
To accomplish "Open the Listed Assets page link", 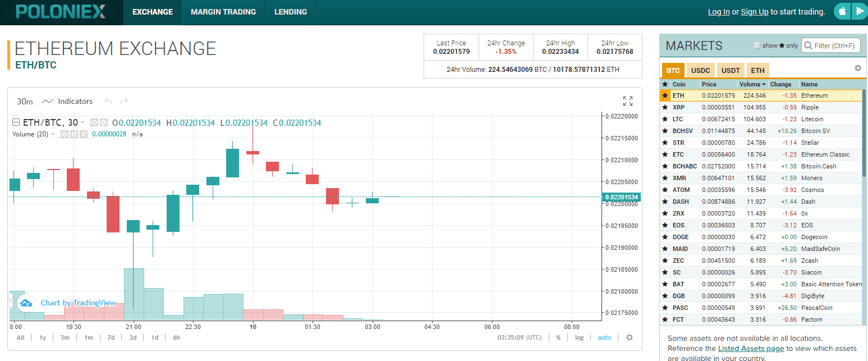I will coord(751,349).
